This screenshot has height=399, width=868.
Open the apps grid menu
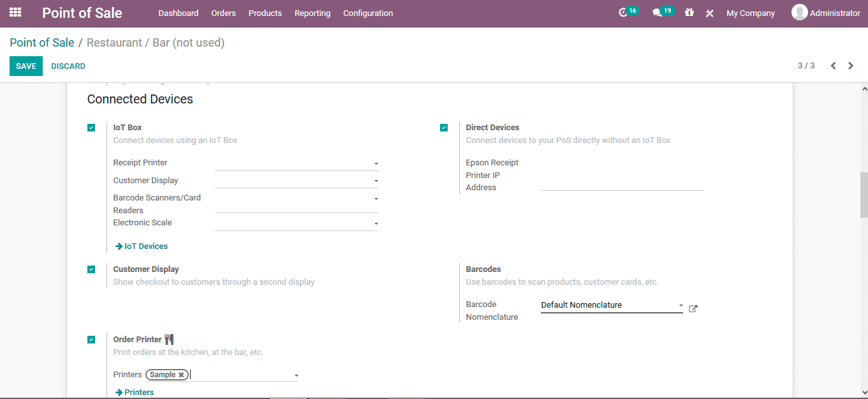(x=15, y=13)
